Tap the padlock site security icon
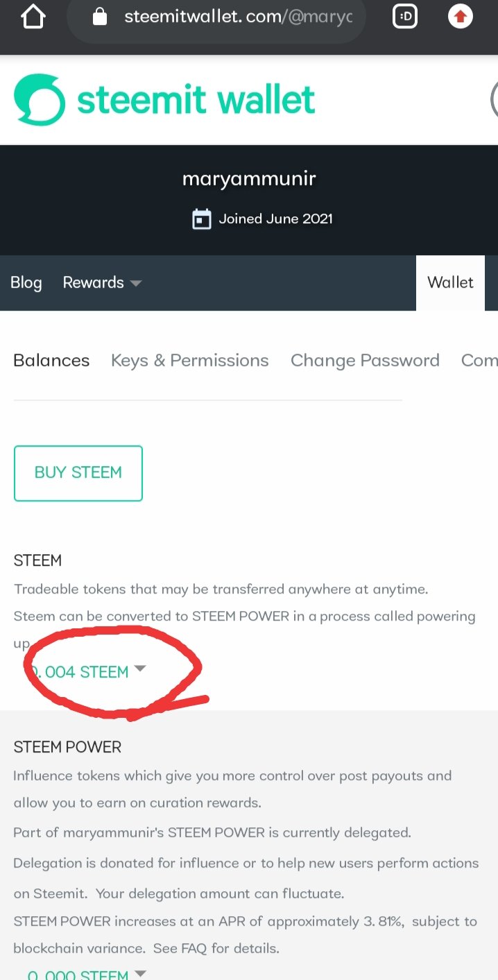498x980 pixels. [x=100, y=17]
